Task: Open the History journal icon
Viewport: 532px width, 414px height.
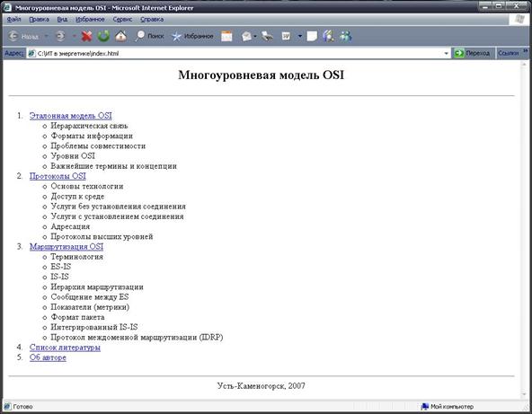Action: [x=226, y=36]
